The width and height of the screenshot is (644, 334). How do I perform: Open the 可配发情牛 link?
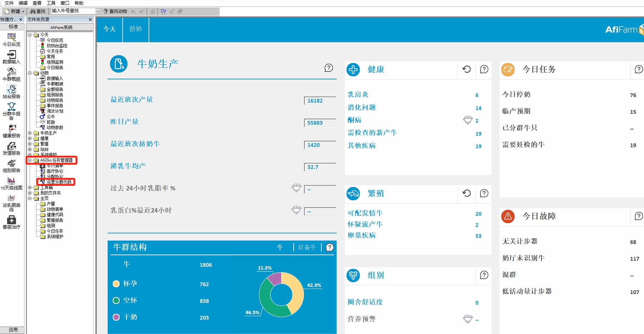coord(365,213)
